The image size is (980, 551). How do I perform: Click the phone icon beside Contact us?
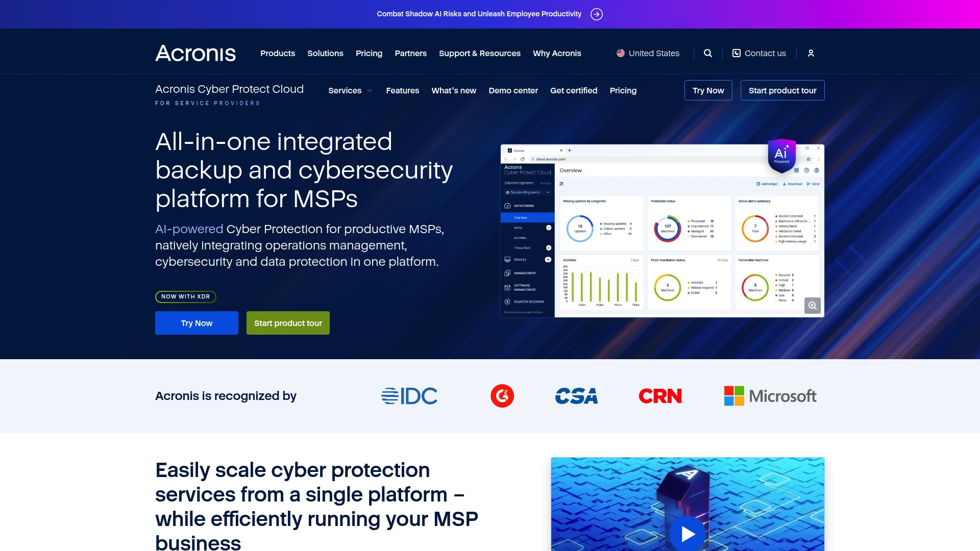tap(736, 53)
